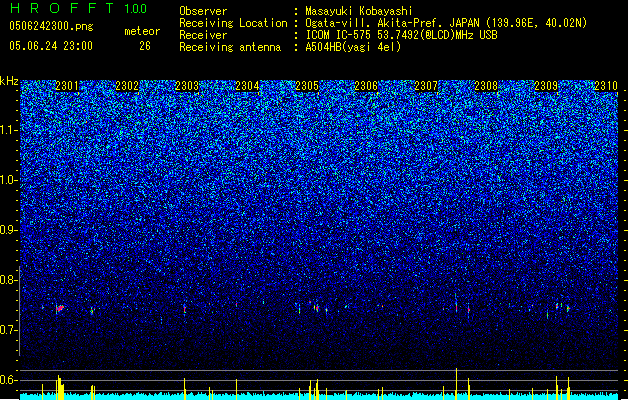This screenshot has height=400, width=629.
Task: Click the 2303 time marker
Action: pos(187,86)
